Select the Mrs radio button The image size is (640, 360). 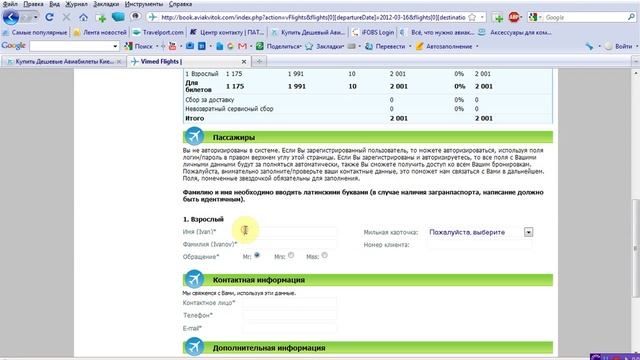[291, 256]
